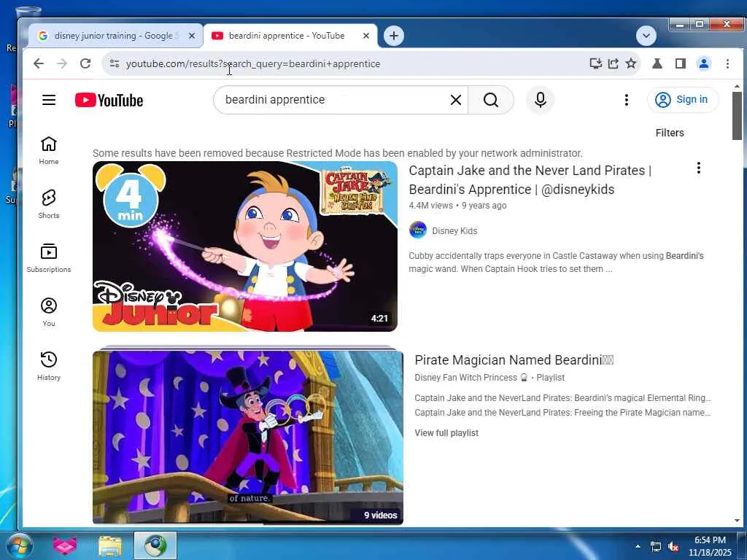Switch to disney junior training Google tab
The height and width of the screenshot is (560, 747).
click(113, 36)
